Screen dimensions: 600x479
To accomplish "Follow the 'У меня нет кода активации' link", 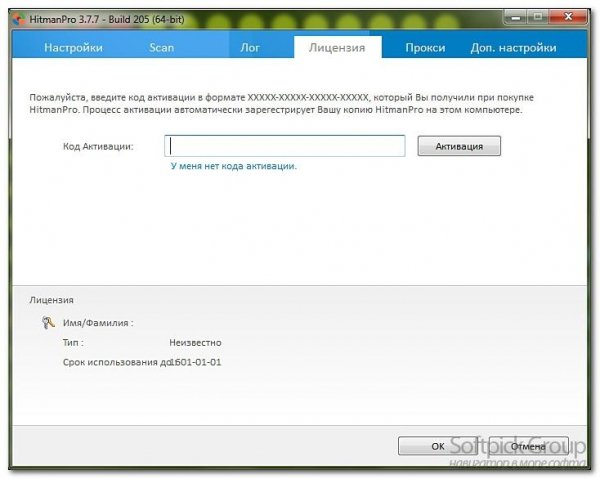I will [x=234, y=166].
